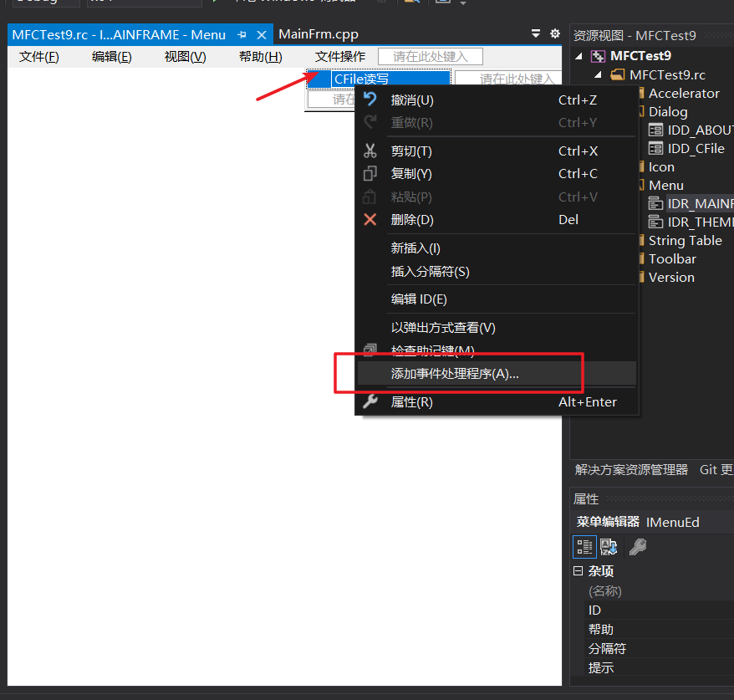Select Accelerator folder in Resource View
734x700 pixels.
pyautogui.click(x=684, y=93)
